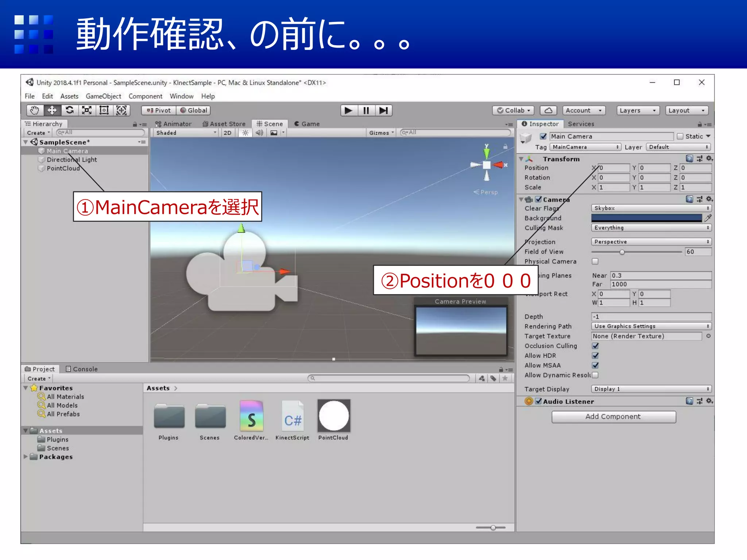747x560 pixels.
Task: Toggle scene lighting sun icon
Action: coord(245,133)
